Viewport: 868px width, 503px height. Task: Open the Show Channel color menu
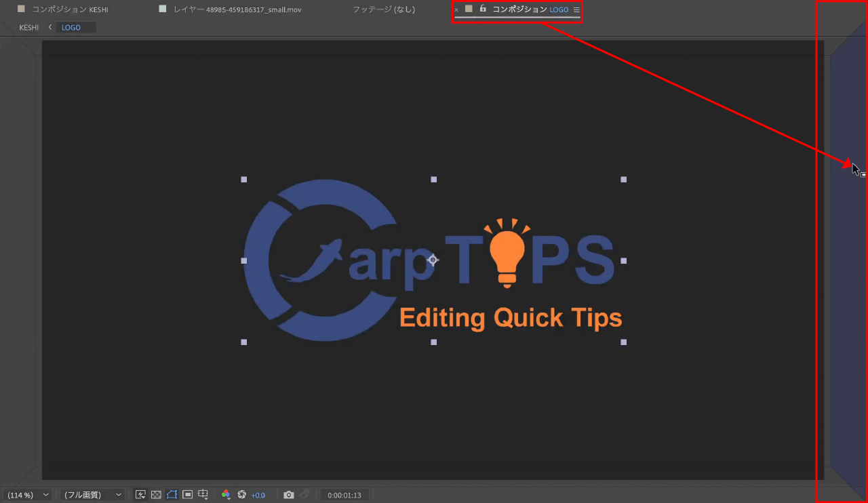point(226,495)
